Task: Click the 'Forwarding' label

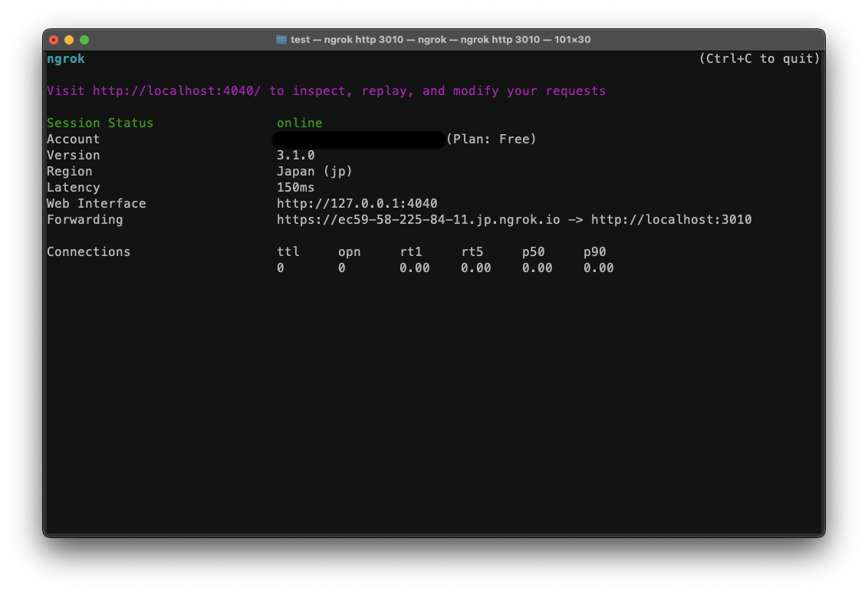Action: [84, 219]
